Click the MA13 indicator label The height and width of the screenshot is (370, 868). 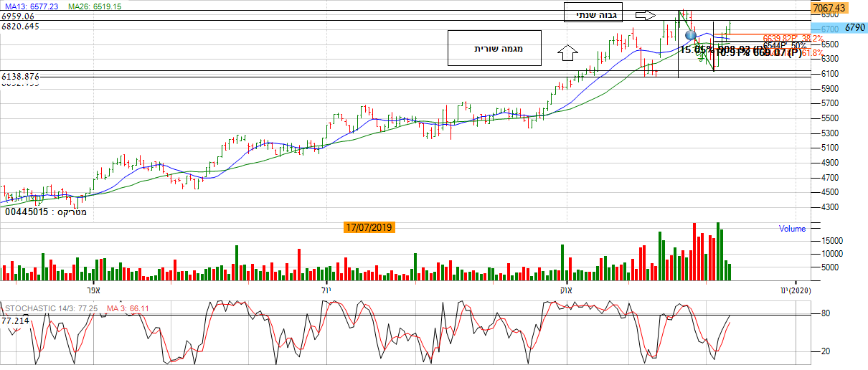[x=30, y=6]
